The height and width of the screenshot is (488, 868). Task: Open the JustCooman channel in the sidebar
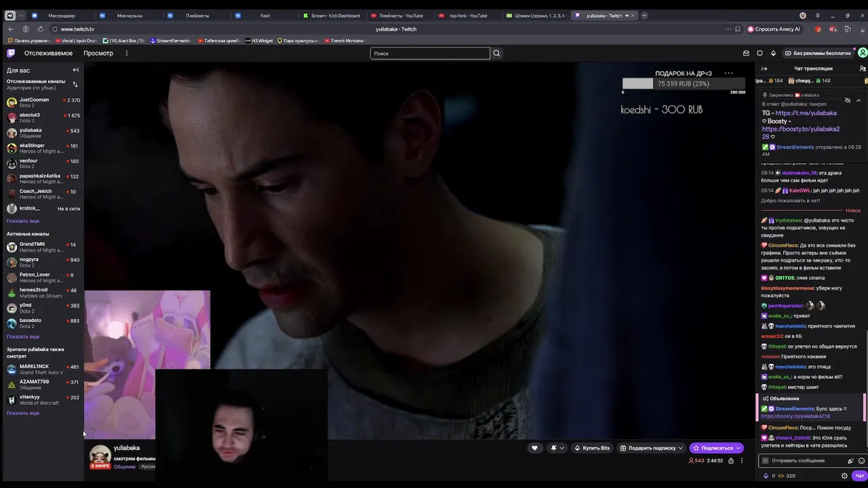43,102
